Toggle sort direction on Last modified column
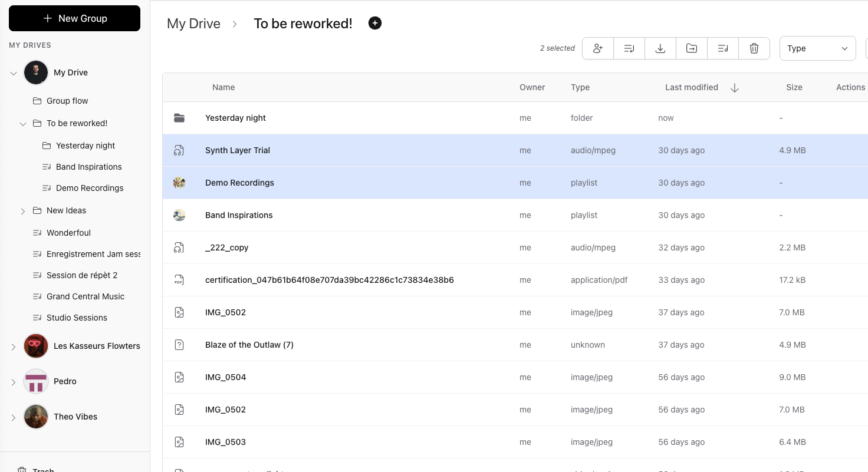868x472 pixels. click(735, 87)
